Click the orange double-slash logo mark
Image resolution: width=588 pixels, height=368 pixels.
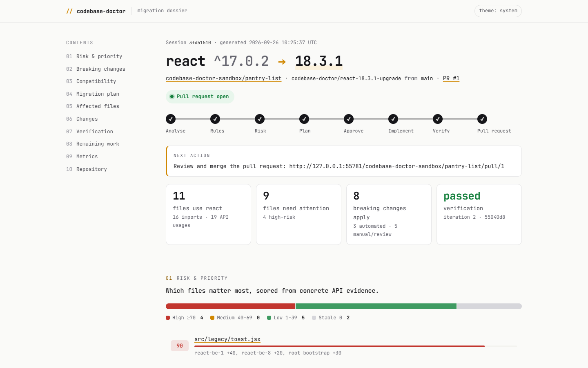click(69, 11)
